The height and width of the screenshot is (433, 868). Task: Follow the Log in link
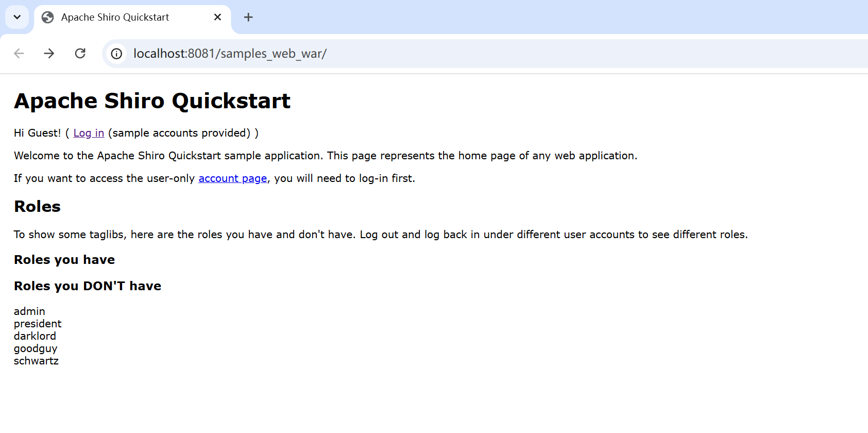coord(89,133)
